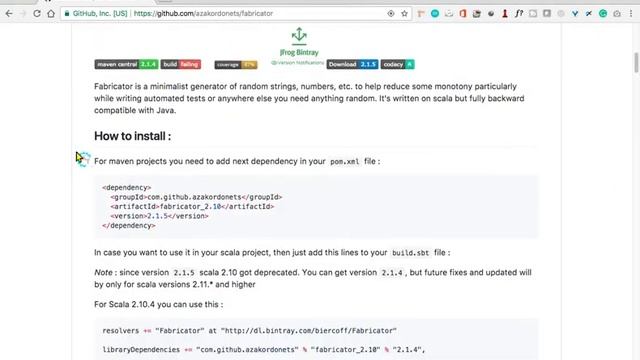Screen dimensions: 640x360
Task: Open the dark globe extension icon
Action: tap(491, 13)
